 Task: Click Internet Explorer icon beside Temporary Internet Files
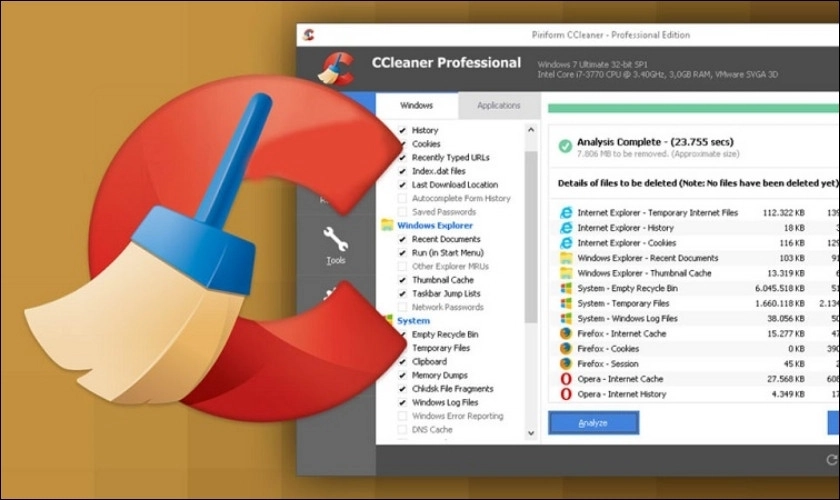566,213
